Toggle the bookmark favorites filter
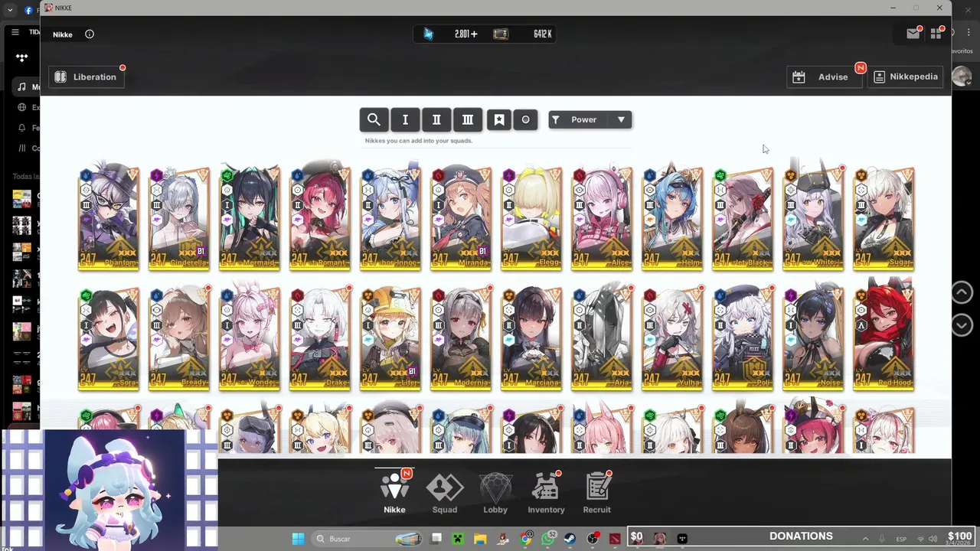Screen dimensions: 980x551 [498, 119]
